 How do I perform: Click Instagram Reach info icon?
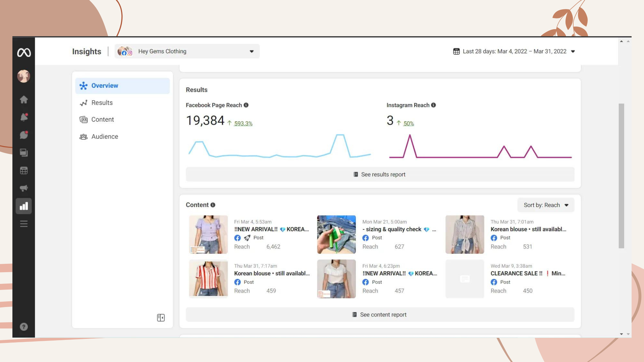pos(433,105)
